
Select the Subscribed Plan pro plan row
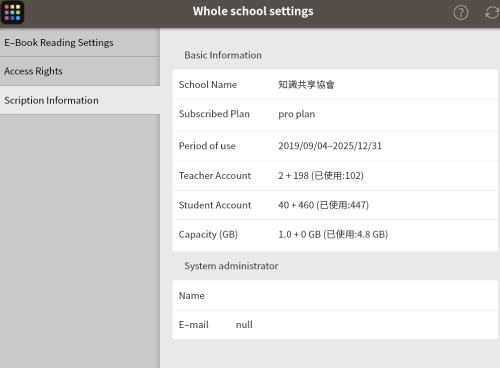pos(335,115)
